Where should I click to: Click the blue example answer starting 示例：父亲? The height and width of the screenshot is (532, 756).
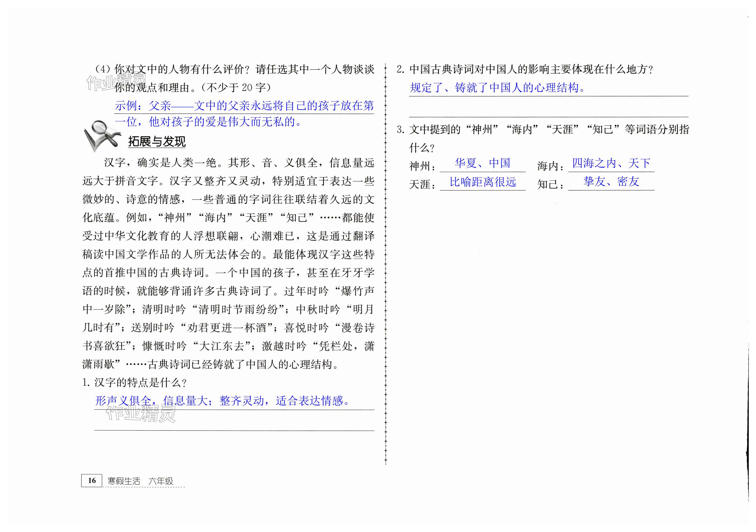[244, 106]
